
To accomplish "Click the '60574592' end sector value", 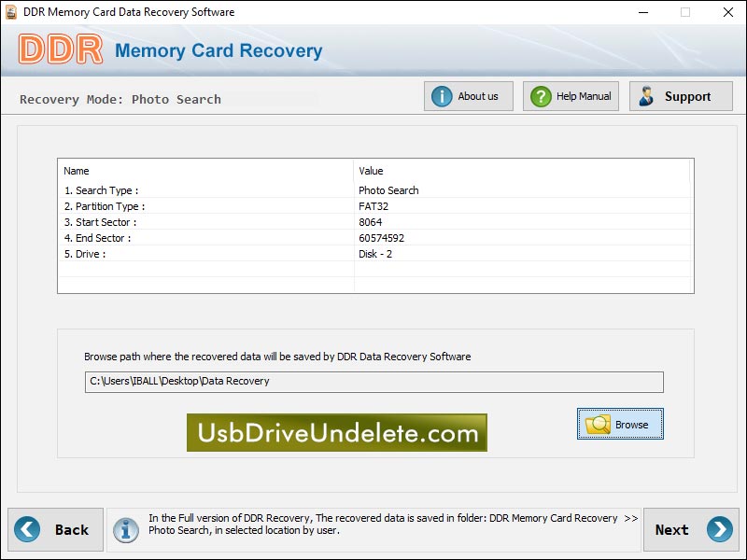I will [381, 238].
